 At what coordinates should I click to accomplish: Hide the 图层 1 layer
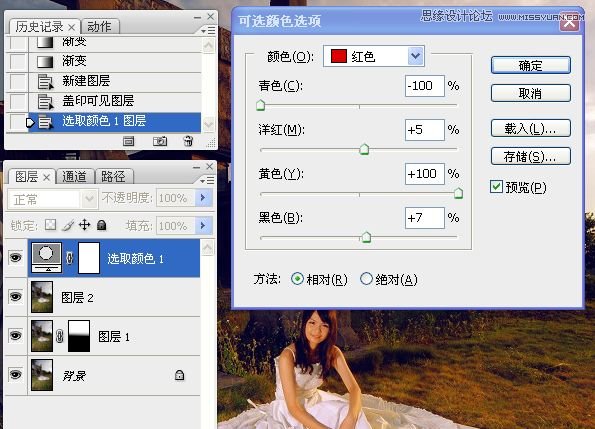tap(16, 336)
